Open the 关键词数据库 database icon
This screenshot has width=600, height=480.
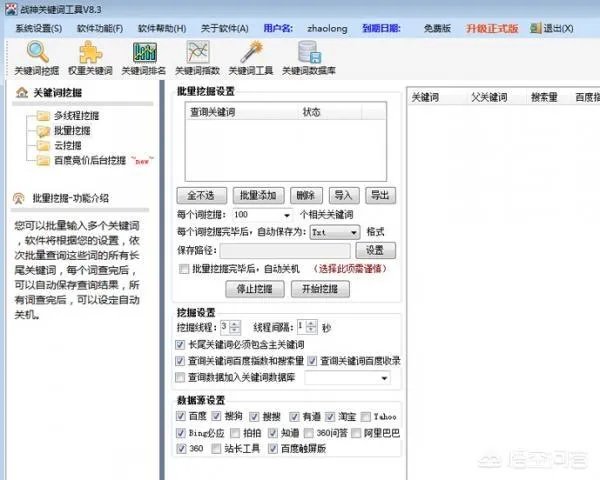[309, 52]
